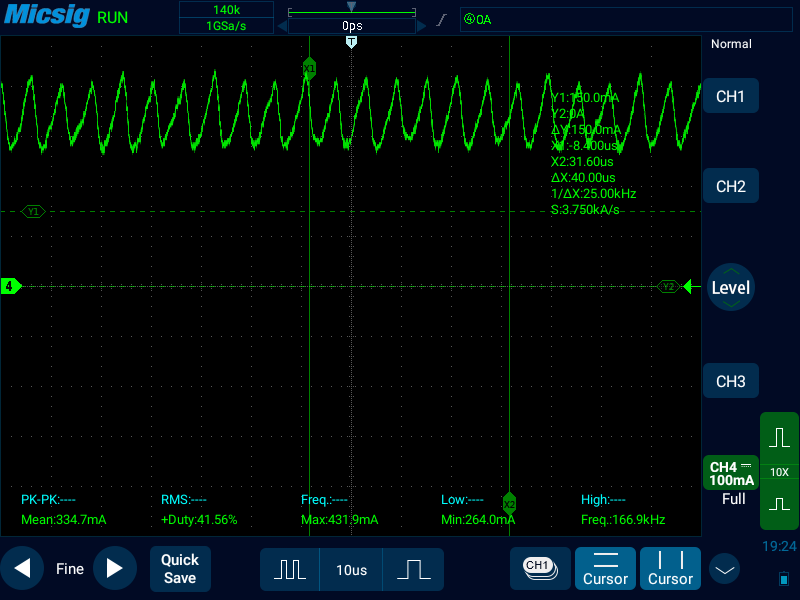Tap the CH1 channel icon in bottom bar
Viewport: 800px width, 600px height.
(539, 567)
